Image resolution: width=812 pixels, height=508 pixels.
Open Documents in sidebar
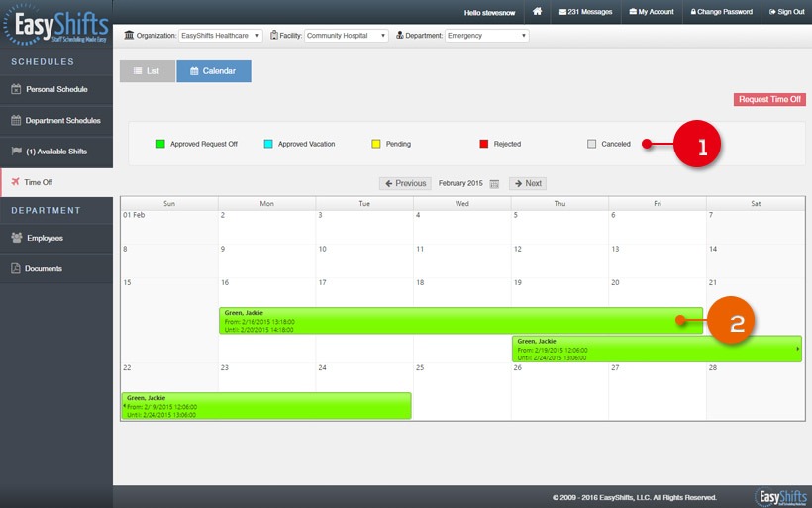56,269
